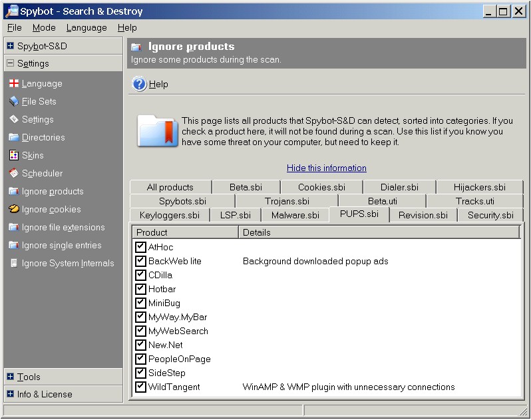531x420 pixels.
Task: Click the Spybot application icon in title bar
Action: coord(11,11)
